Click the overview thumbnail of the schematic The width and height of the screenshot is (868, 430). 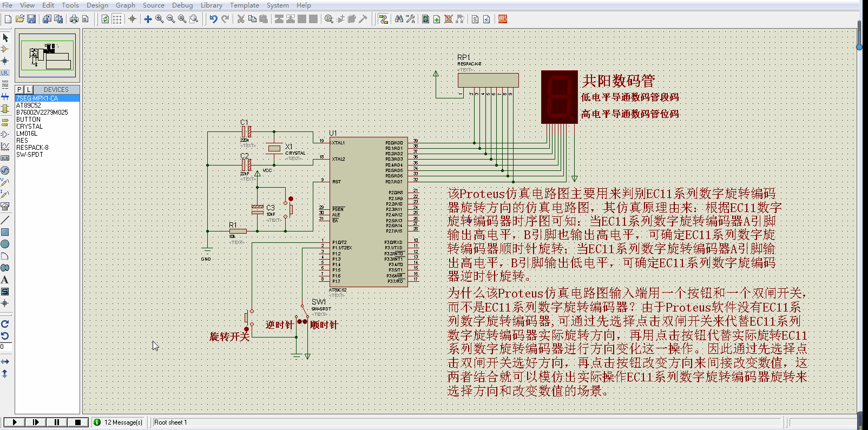(x=48, y=55)
